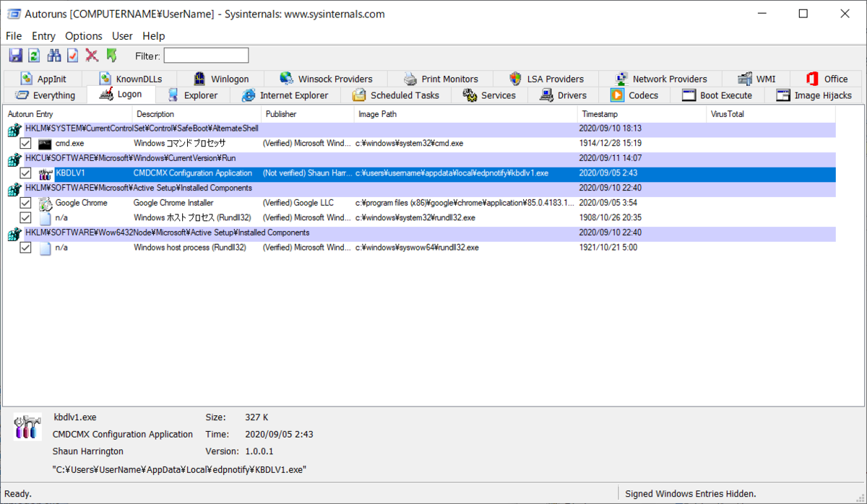Click the Office tab's red logo icon

coord(811,79)
